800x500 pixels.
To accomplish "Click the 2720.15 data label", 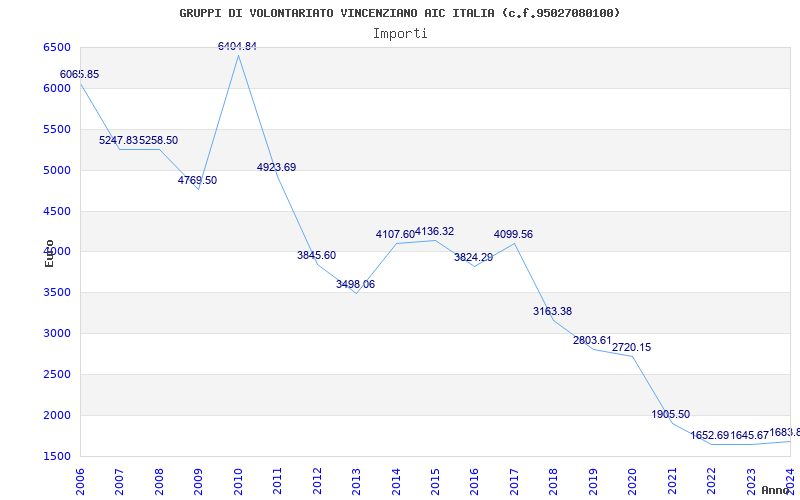I will (x=632, y=347).
